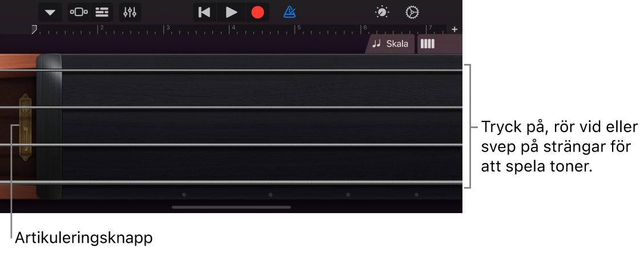Start recording with red Record button
This screenshot has width=644, height=253.
click(x=257, y=13)
